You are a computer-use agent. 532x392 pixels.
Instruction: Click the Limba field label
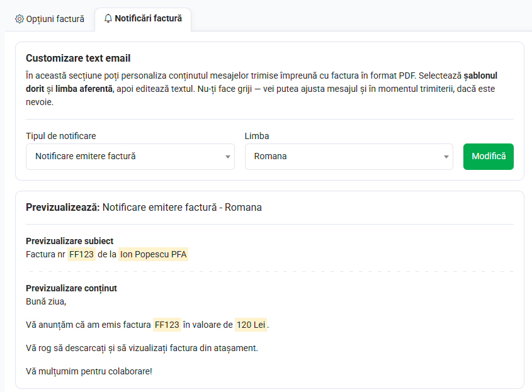tap(257, 136)
